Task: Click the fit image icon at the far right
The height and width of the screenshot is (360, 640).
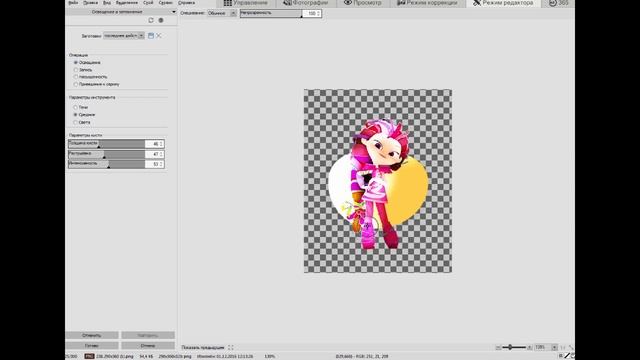Action: 571,347
